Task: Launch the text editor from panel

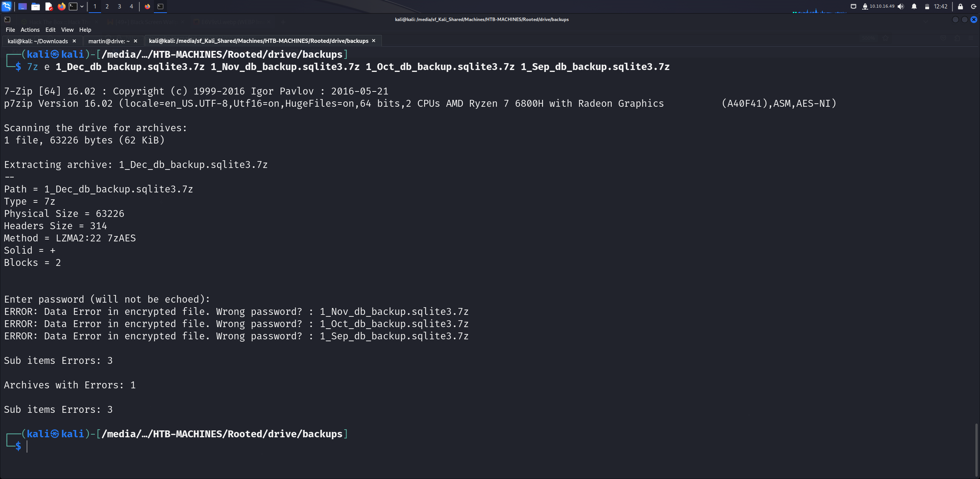Action: 49,7
